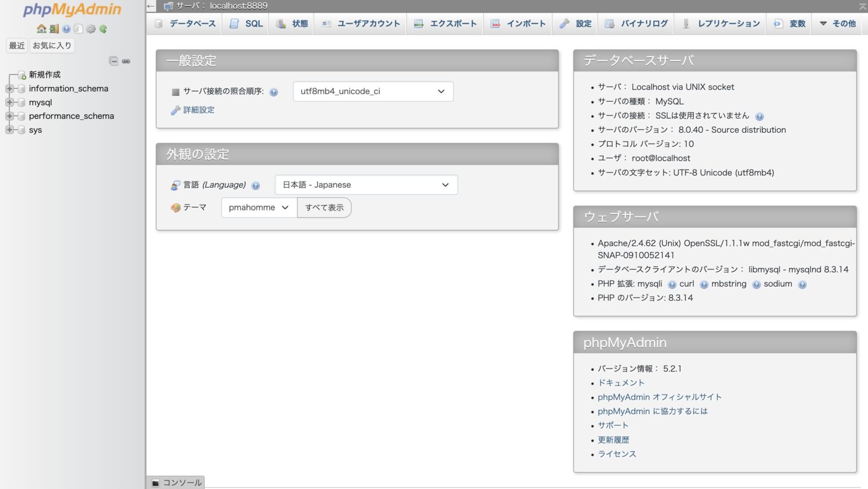Screen dimensions: 868x489
Task: Expand the mysql database tree node
Action: click(9, 102)
